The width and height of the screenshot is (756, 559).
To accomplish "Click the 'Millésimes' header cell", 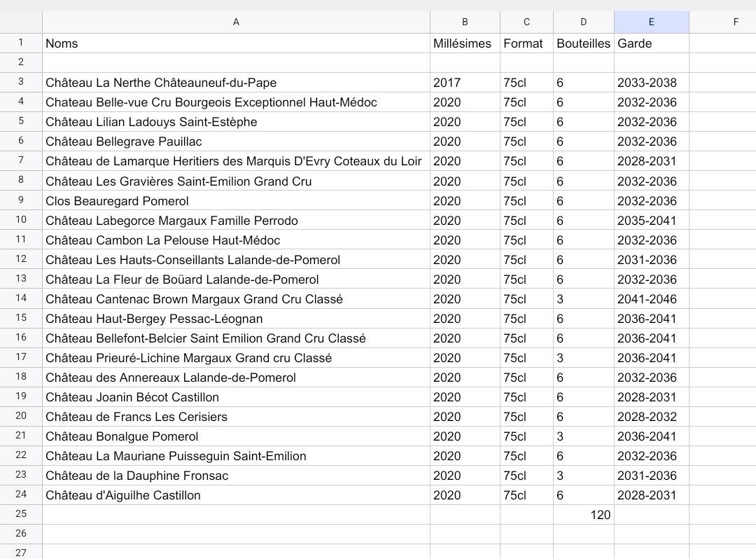I will tap(465, 43).
